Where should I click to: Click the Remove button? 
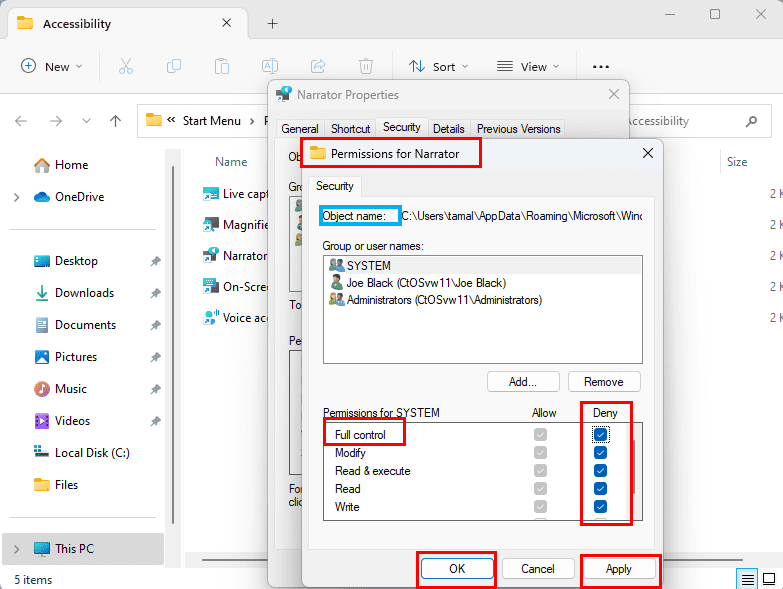pyautogui.click(x=604, y=382)
